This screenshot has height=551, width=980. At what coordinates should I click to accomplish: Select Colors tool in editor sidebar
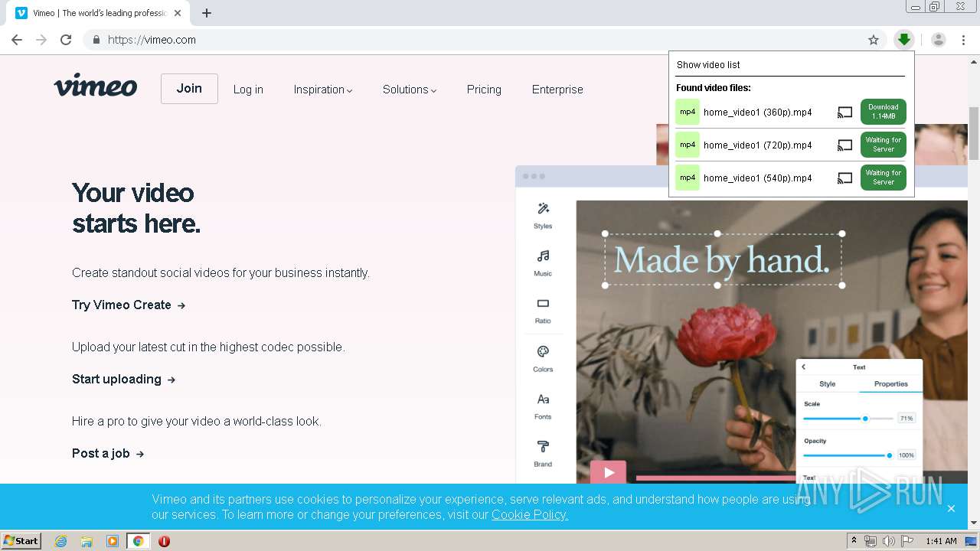click(x=543, y=359)
